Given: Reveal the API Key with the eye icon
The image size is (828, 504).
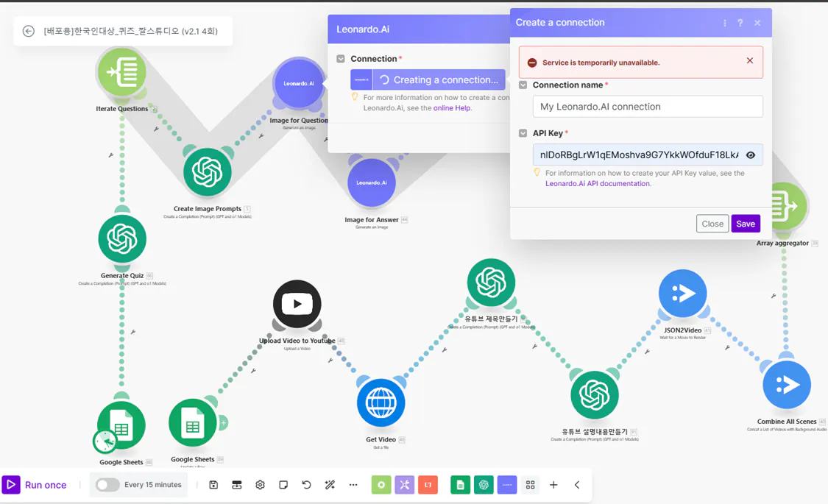Looking at the screenshot, I should tap(751, 155).
